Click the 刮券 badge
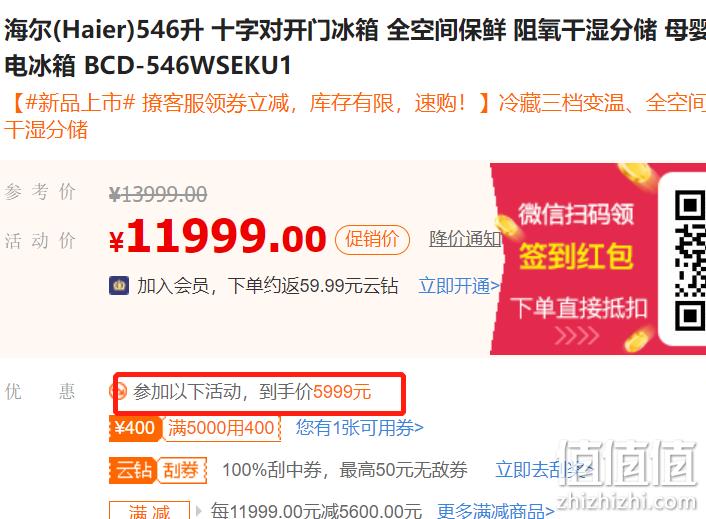706x519 pixels. click(x=181, y=470)
